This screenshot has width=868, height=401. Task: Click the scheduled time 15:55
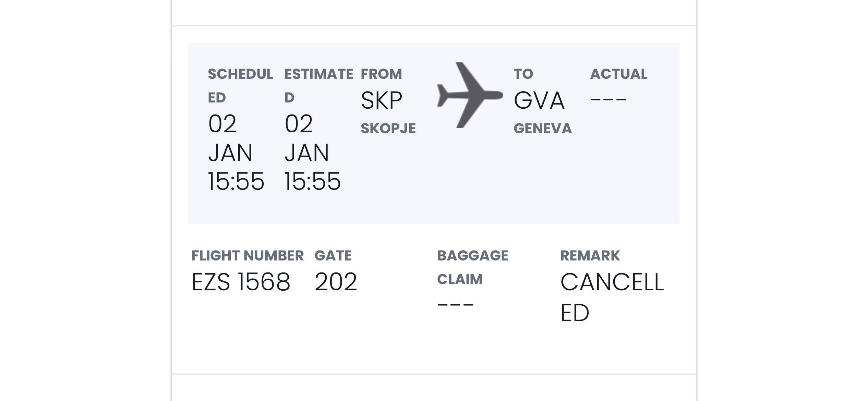[236, 181]
